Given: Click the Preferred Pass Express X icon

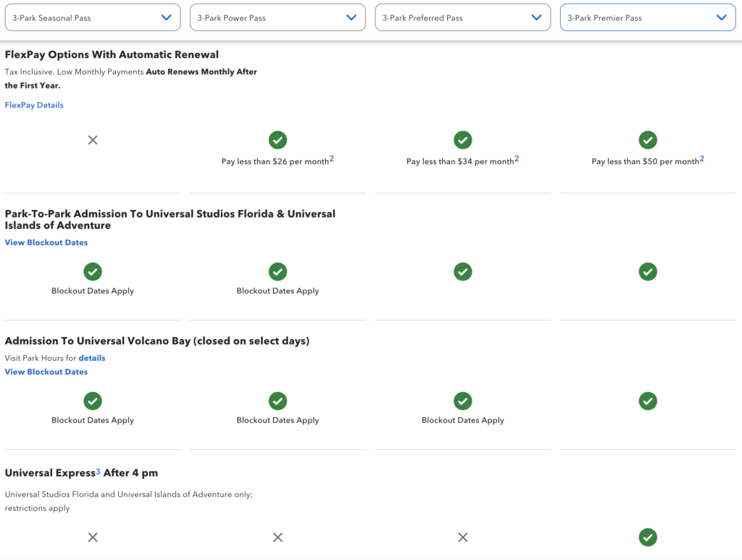Looking at the screenshot, I should pos(463,537).
